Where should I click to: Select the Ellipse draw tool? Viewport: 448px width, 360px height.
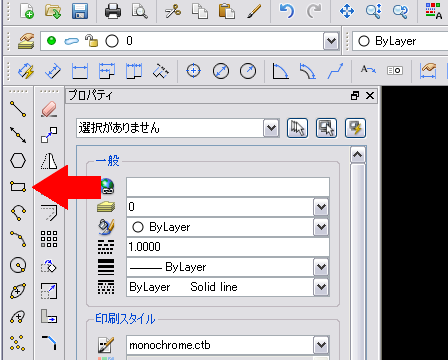(x=18, y=291)
